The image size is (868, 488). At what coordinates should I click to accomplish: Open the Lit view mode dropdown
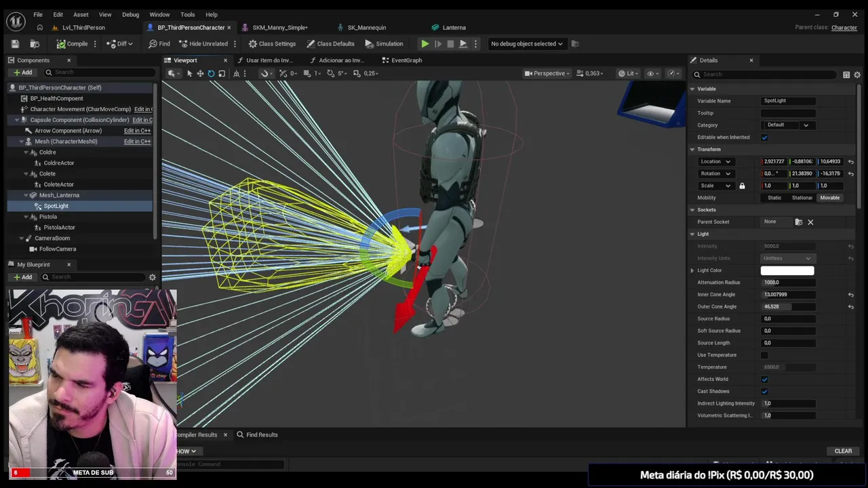pos(629,73)
